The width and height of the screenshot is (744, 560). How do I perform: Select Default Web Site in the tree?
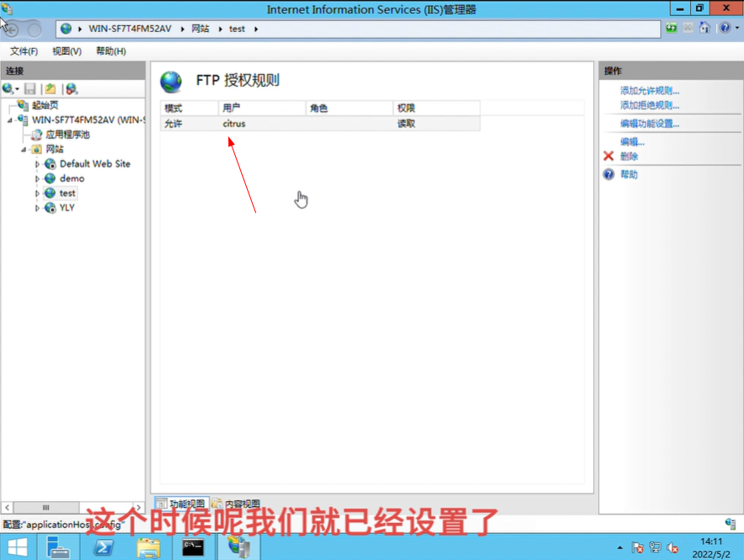(95, 164)
